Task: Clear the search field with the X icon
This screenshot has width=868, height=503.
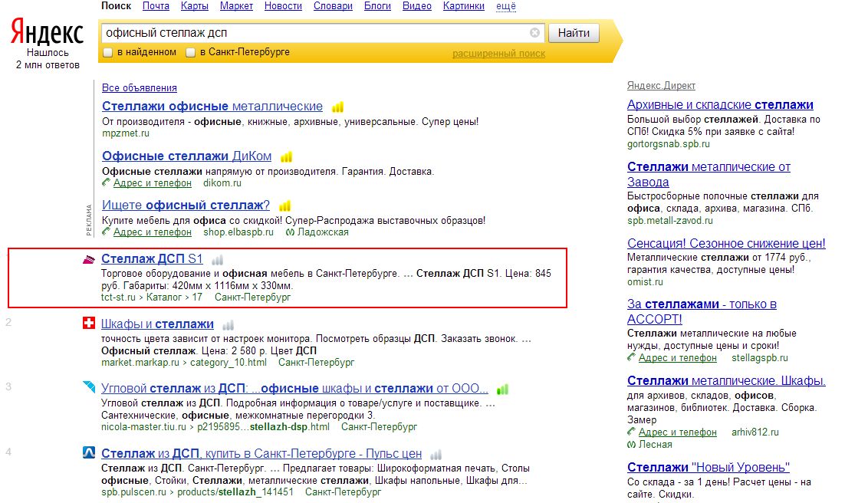Action: (534, 33)
